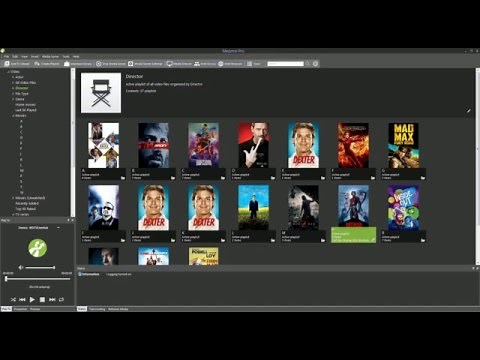Click the playlist grid vertical scrollbar
Screen dimensions: 480x360
(478, 167)
